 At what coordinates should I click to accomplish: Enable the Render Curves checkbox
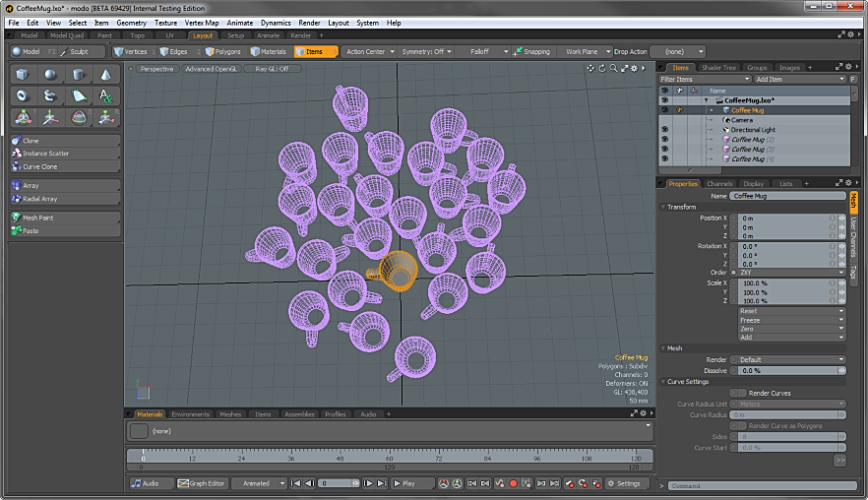[x=738, y=393]
